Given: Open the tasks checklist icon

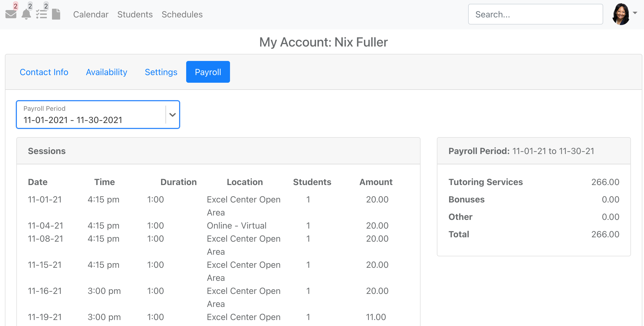Looking at the screenshot, I should pyautogui.click(x=41, y=14).
